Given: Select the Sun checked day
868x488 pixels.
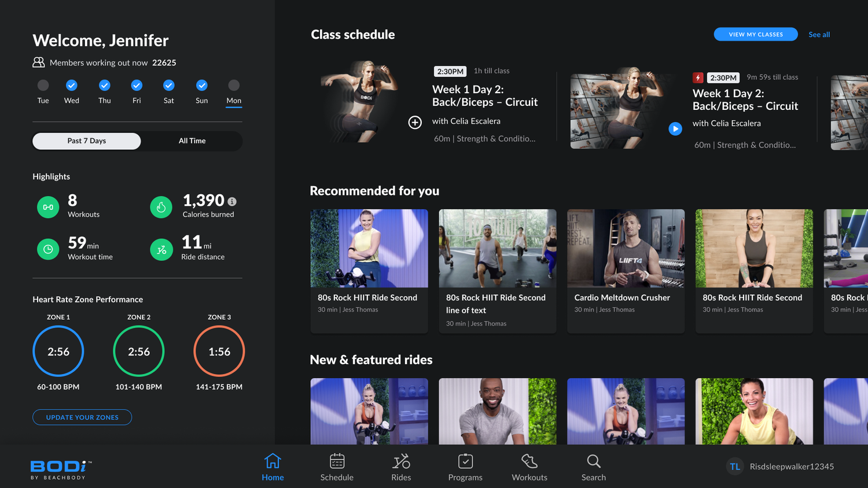Looking at the screenshot, I should [x=202, y=85].
